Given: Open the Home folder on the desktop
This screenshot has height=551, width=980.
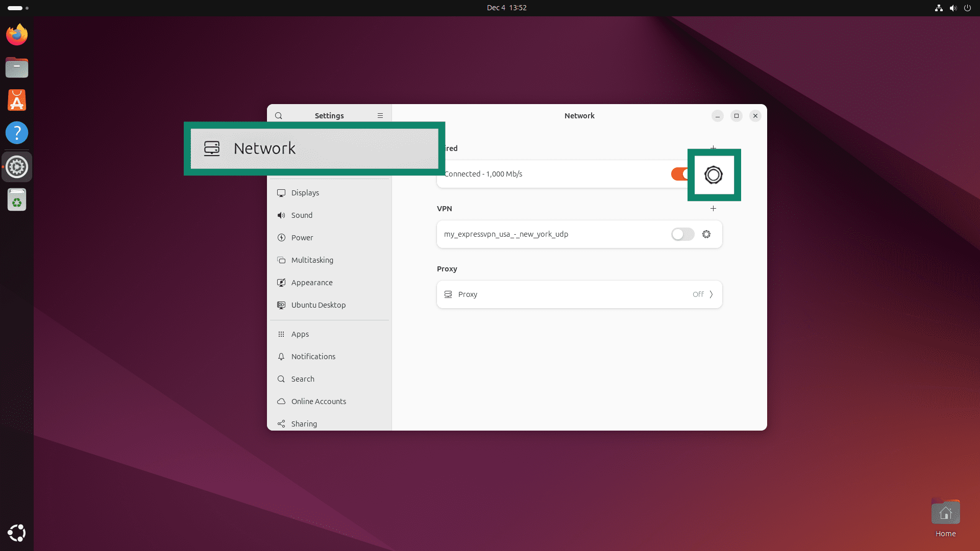Looking at the screenshot, I should pyautogui.click(x=945, y=518).
